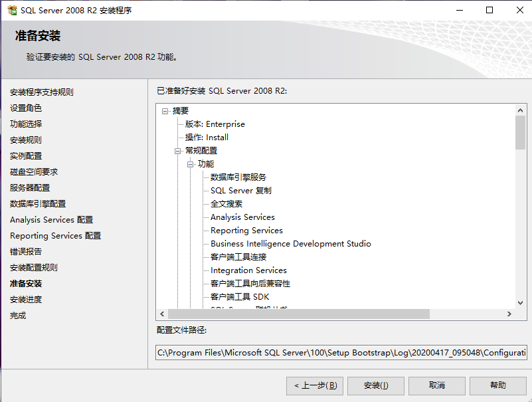Navigate to the 功能选择 step

pos(25,124)
